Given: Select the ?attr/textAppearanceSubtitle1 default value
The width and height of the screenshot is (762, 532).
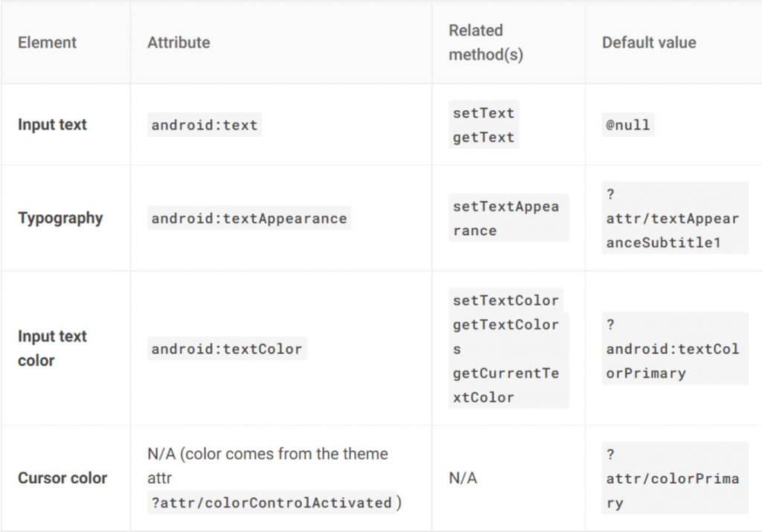Looking at the screenshot, I should tap(673, 218).
